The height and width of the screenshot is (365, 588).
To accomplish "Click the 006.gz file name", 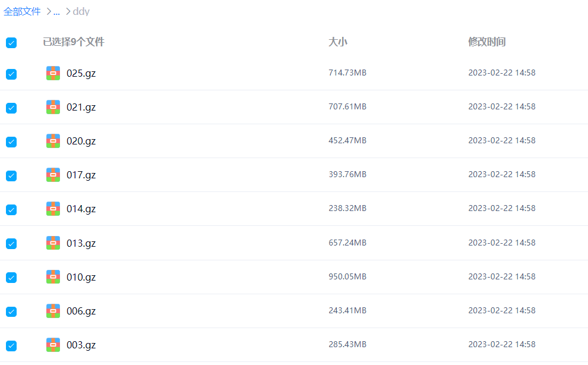I will [x=81, y=311].
